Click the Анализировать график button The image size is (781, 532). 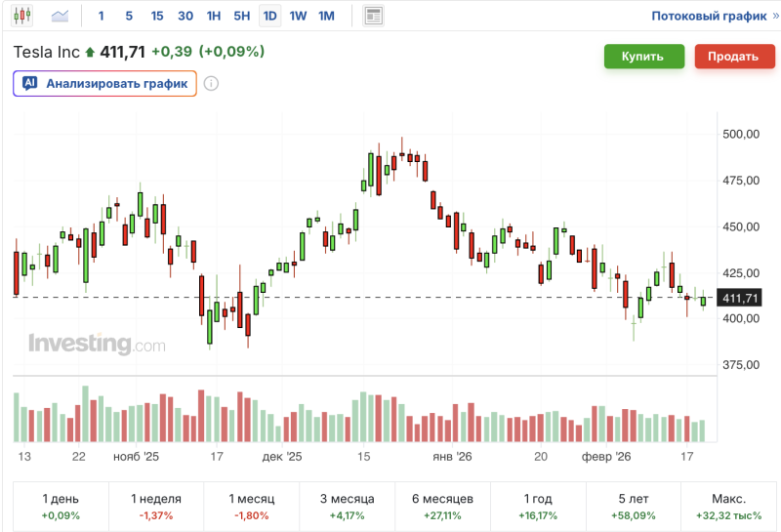[105, 84]
